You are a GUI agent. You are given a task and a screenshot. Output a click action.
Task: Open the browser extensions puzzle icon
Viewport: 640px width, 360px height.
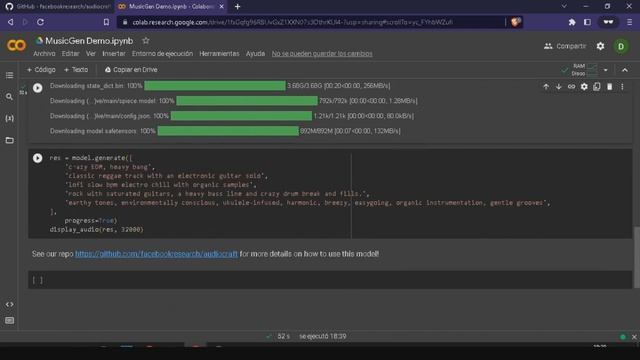tap(572, 22)
